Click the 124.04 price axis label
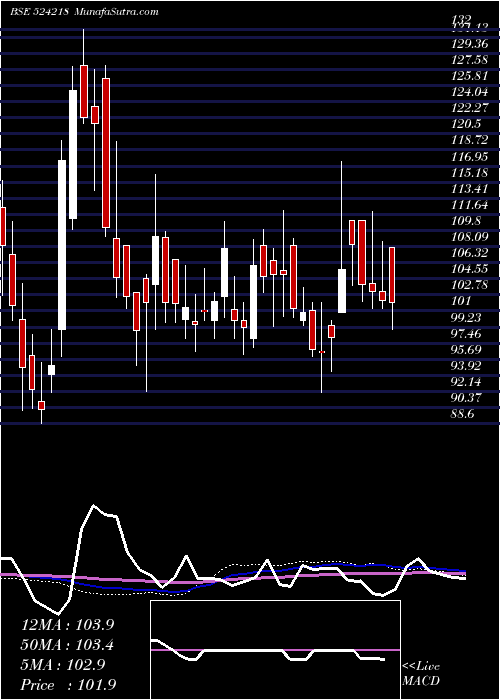The image size is (500, 700). [470, 92]
